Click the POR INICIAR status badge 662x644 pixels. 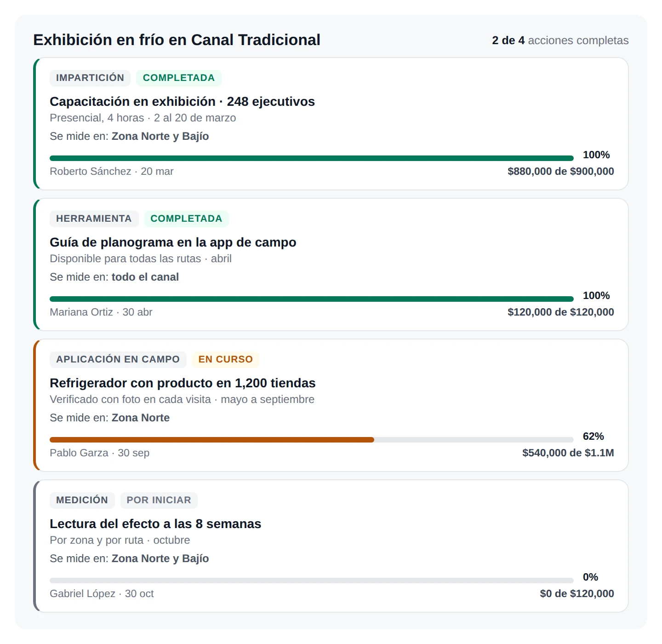(x=159, y=500)
